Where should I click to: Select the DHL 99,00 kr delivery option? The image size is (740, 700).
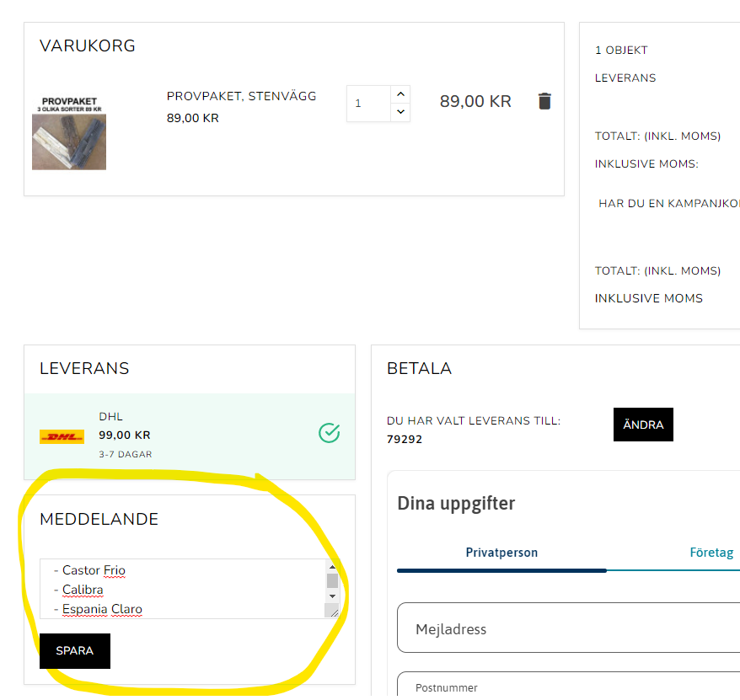click(190, 435)
